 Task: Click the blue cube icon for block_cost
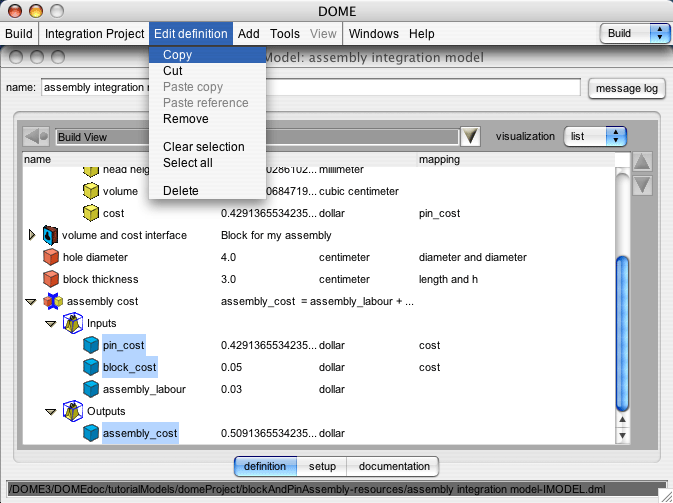tap(91, 367)
